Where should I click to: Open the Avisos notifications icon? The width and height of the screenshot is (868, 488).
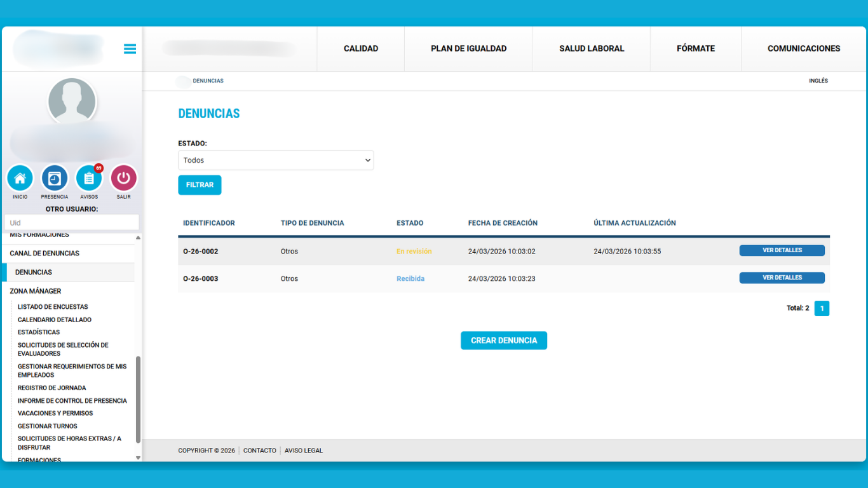[x=89, y=179]
